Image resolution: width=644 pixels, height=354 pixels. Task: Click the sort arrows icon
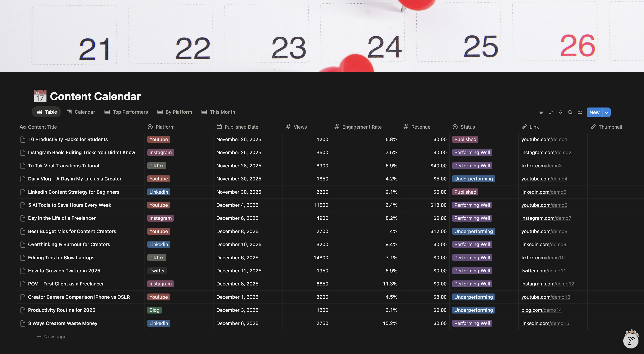(551, 112)
